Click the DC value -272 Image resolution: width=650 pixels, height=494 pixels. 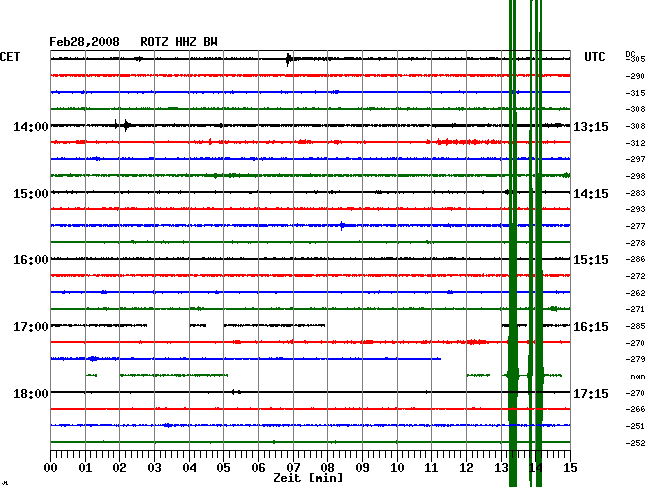(x=635, y=276)
